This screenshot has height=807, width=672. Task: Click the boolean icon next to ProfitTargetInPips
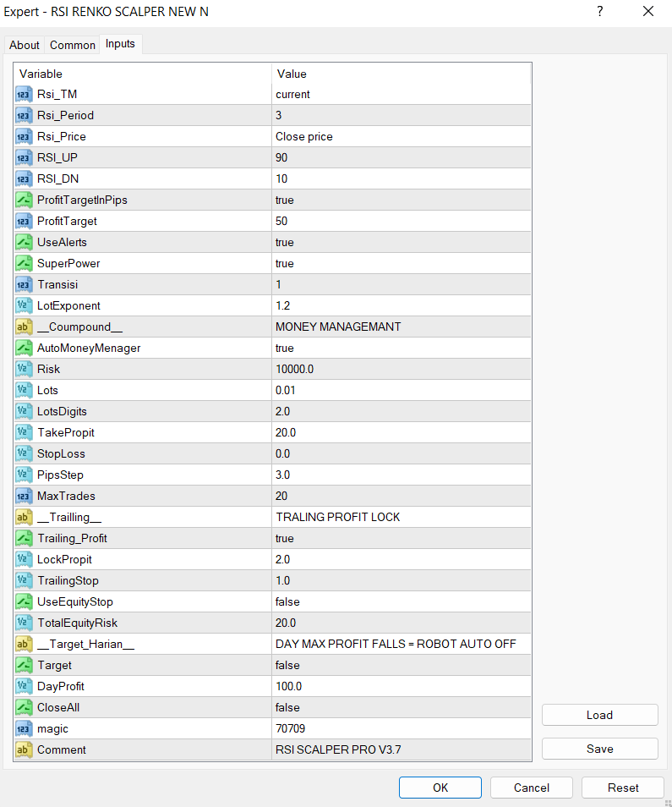[x=24, y=200]
